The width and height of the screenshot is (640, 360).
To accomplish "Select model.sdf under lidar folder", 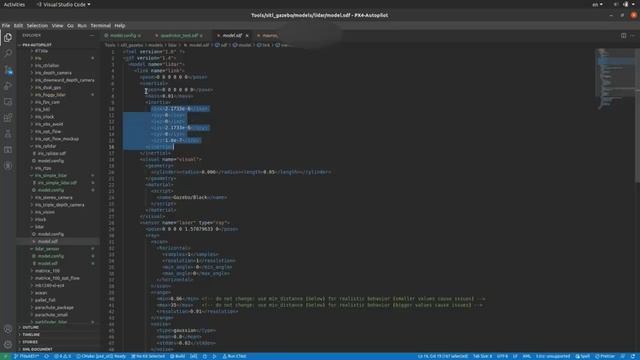I will tap(48, 241).
